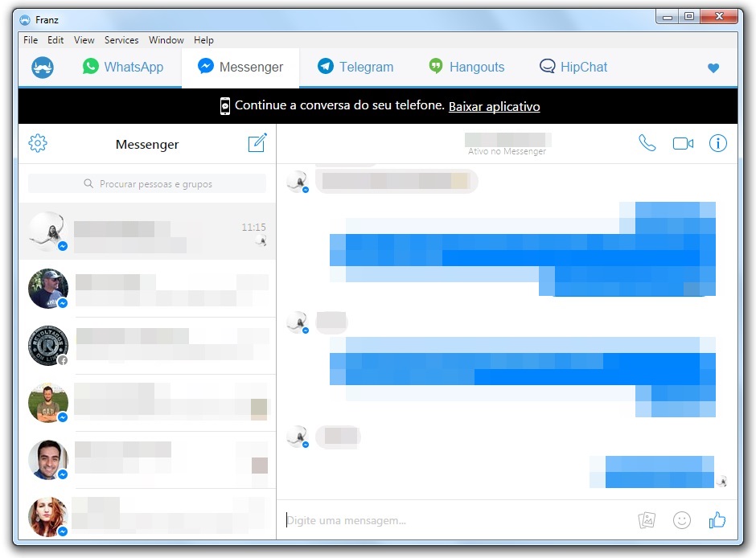Switch to the HipChat service tab
The height and width of the screenshot is (558, 756).
(573, 67)
